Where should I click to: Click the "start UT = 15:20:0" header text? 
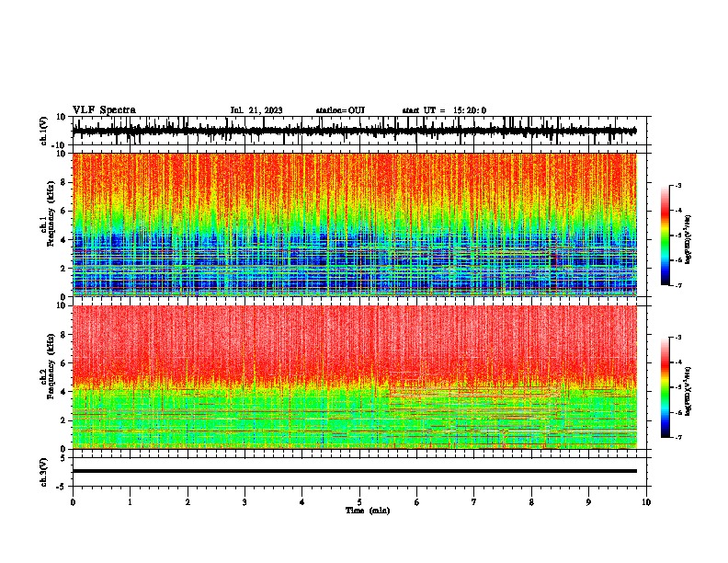pyautogui.click(x=444, y=110)
